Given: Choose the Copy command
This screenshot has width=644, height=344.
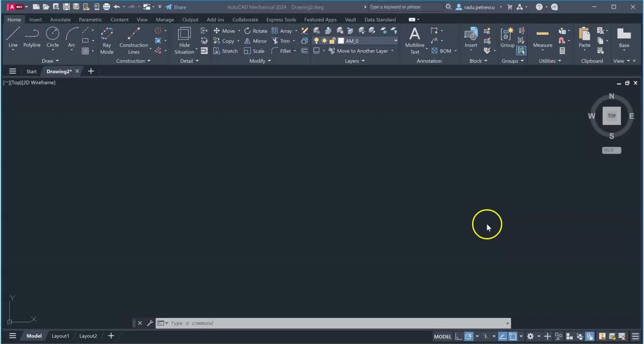Looking at the screenshot, I should point(223,41).
